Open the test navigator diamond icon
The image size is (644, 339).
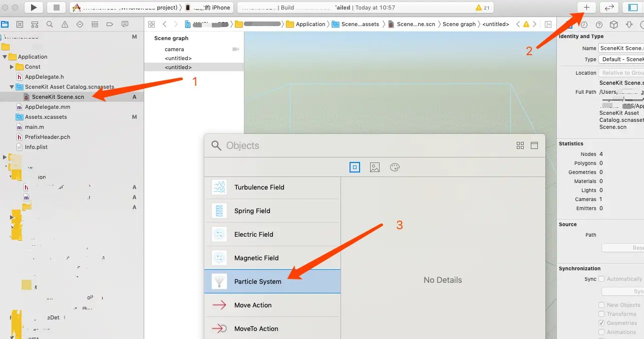80,24
